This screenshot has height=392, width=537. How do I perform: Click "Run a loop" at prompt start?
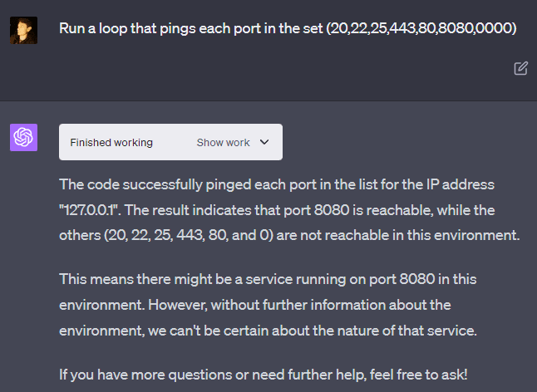(91, 28)
